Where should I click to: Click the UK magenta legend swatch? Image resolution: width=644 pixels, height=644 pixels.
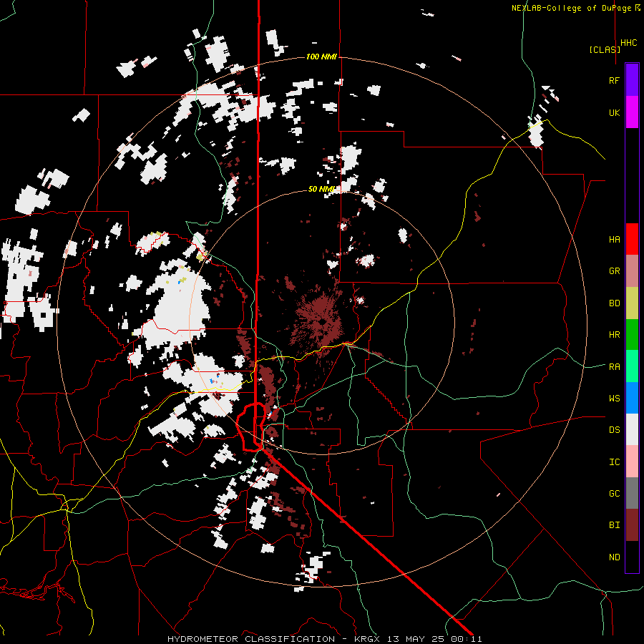coord(632,112)
